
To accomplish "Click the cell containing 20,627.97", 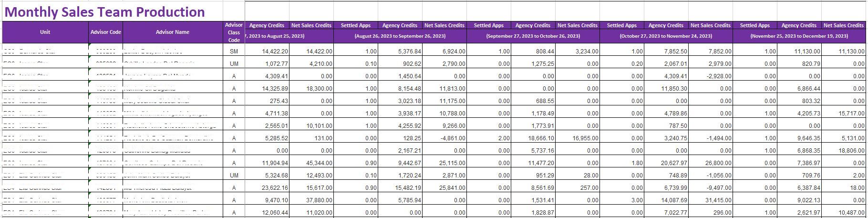I will 668,163.
